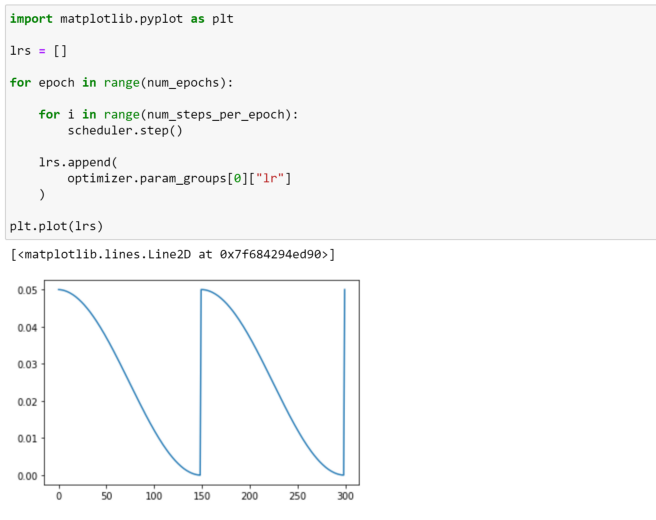
Task: Click the x-axis label 300
Action: pos(346,496)
